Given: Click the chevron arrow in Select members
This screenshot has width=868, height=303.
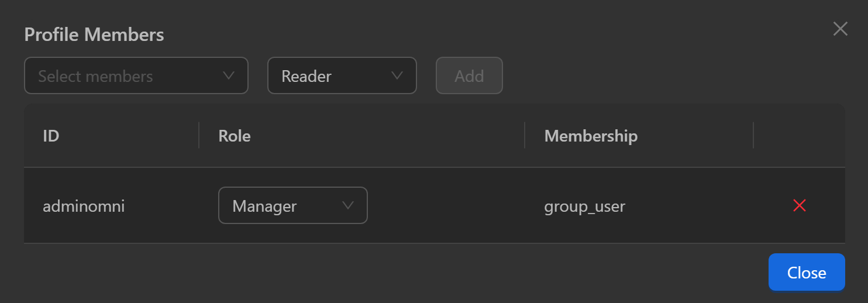Looking at the screenshot, I should click(x=229, y=75).
